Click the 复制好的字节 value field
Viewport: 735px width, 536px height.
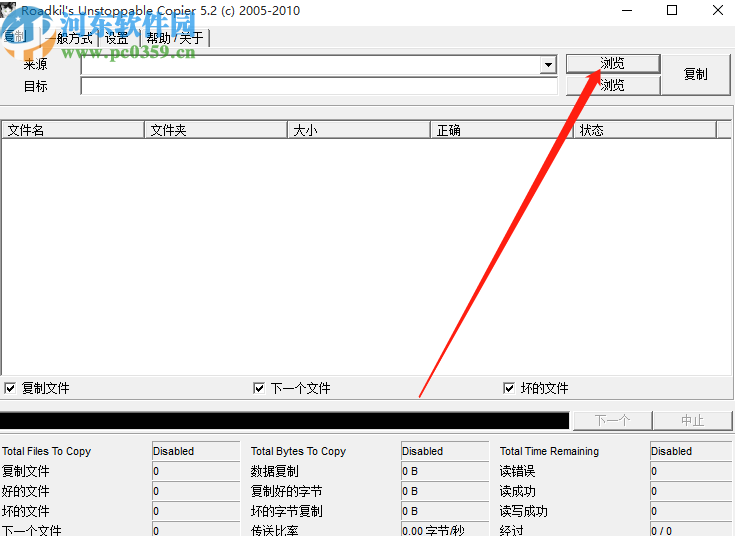pyautogui.click(x=445, y=491)
